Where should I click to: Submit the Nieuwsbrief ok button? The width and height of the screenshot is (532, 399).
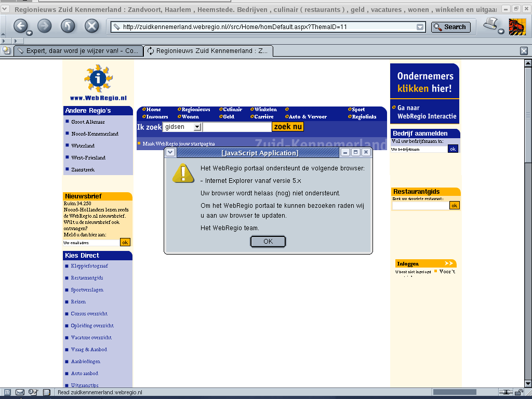125,242
